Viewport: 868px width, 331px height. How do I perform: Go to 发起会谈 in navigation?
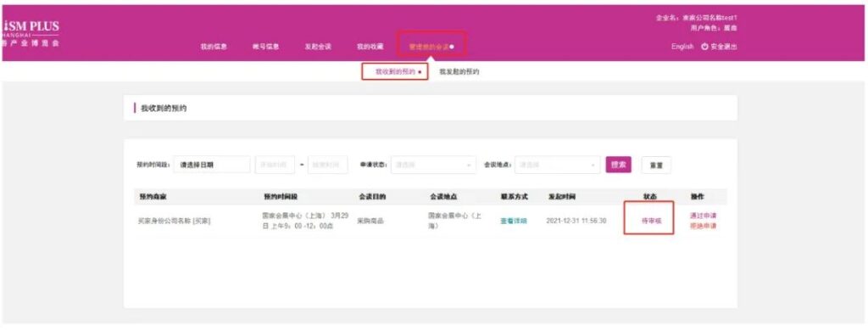[318, 47]
